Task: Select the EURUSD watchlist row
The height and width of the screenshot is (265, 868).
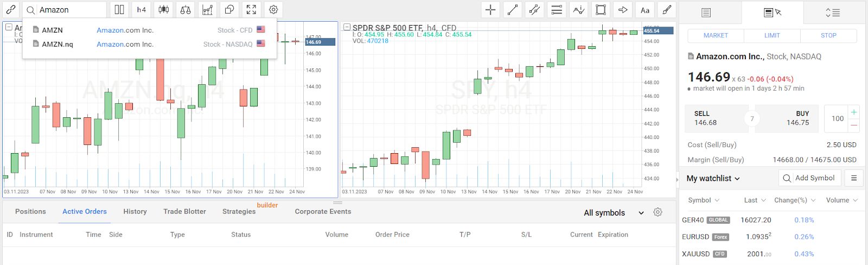Action: [773, 237]
